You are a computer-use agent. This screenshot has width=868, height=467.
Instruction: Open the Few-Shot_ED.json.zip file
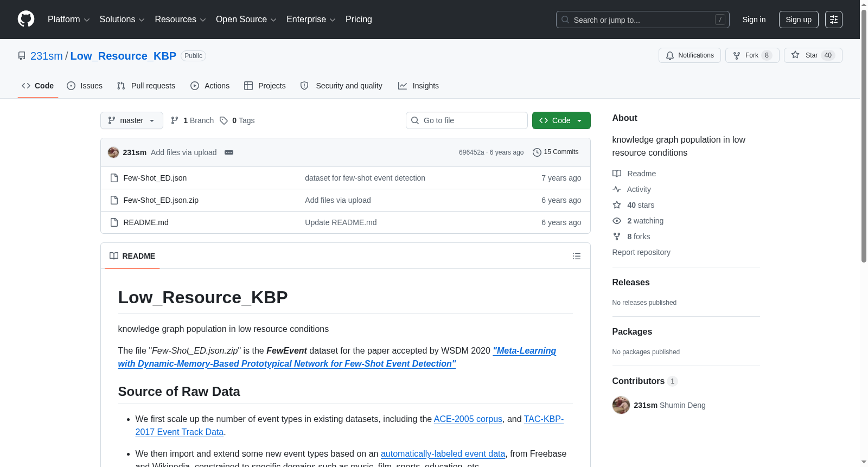[161, 200]
